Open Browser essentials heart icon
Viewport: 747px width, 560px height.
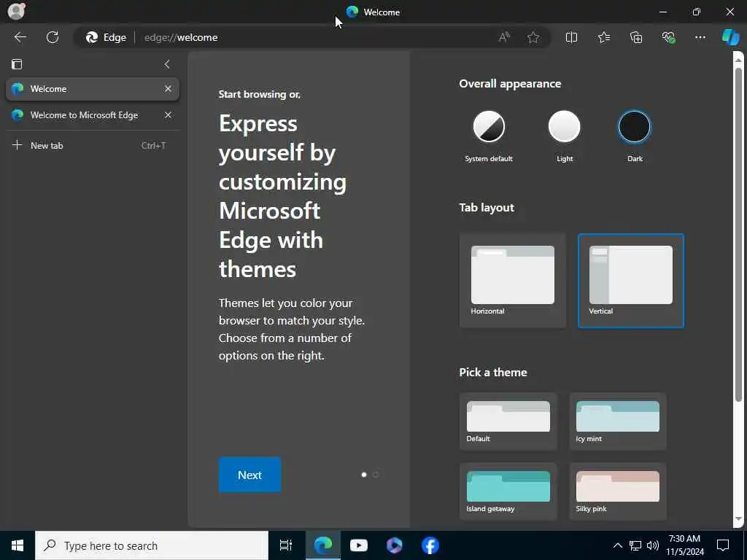pos(668,37)
